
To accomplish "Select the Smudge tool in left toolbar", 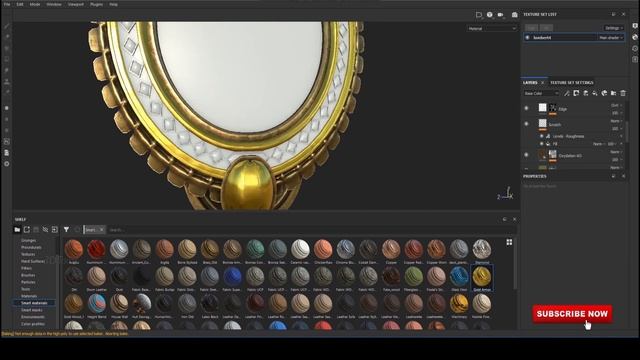I will click(x=7, y=70).
